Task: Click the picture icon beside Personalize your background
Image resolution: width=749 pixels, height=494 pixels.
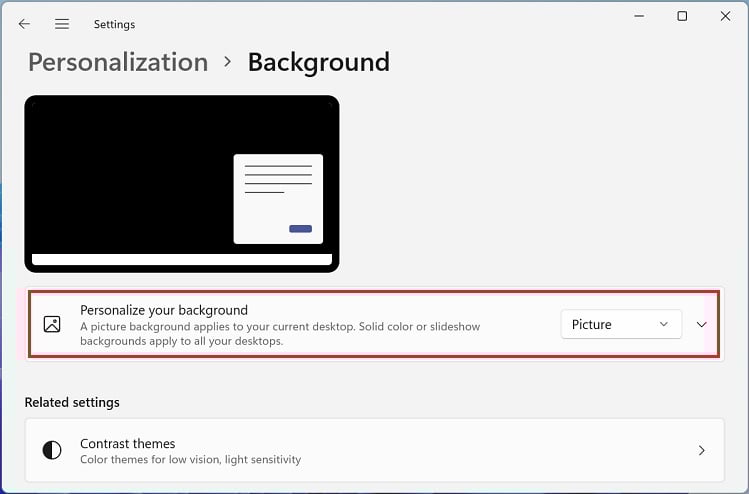Action: click(52, 324)
